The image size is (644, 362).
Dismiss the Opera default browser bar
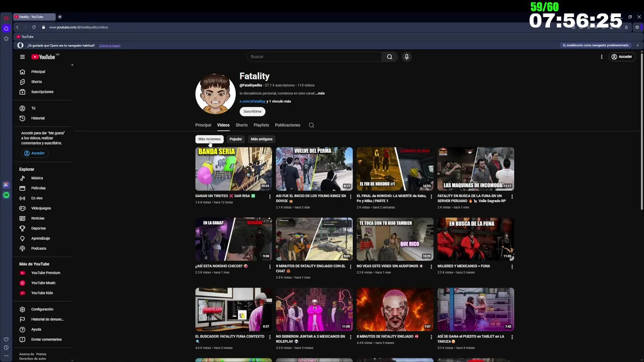click(x=637, y=45)
